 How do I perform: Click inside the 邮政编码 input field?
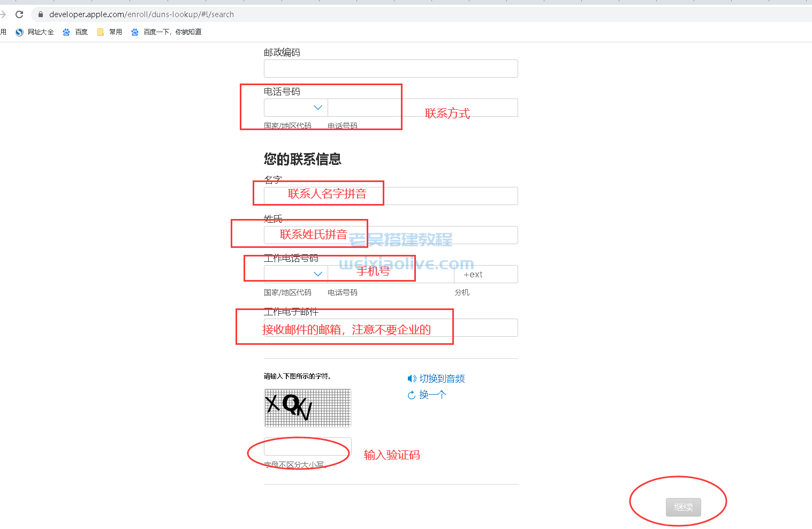tap(390, 69)
